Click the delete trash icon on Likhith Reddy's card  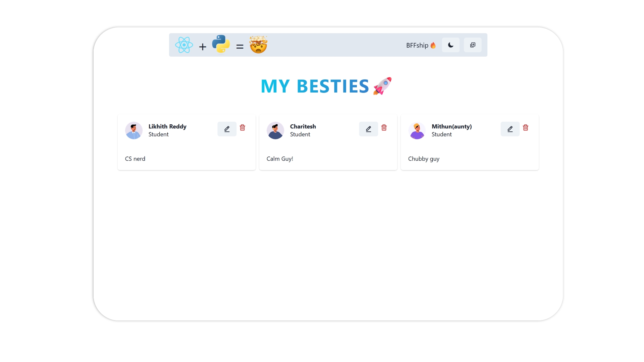(x=243, y=128)
